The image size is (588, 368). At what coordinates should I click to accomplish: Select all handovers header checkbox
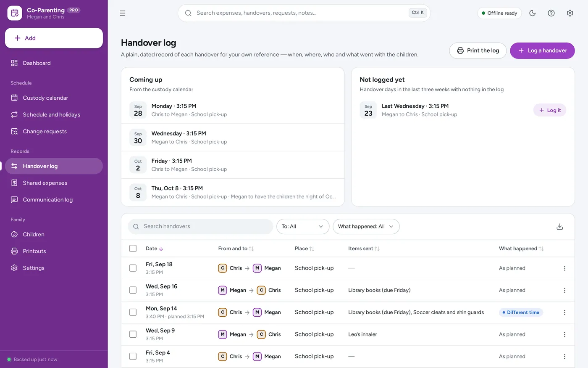[x=133, y=249]
